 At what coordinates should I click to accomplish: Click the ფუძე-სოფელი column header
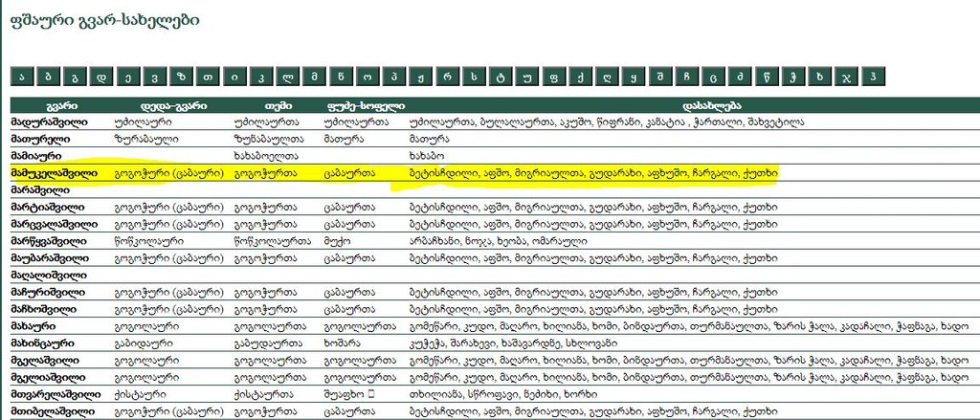click(x=365, y=106)
